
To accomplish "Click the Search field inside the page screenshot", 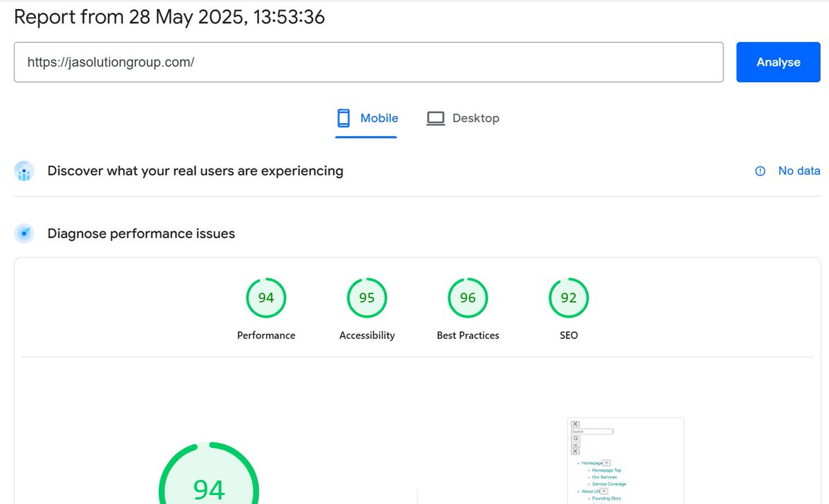I will 592,432.
